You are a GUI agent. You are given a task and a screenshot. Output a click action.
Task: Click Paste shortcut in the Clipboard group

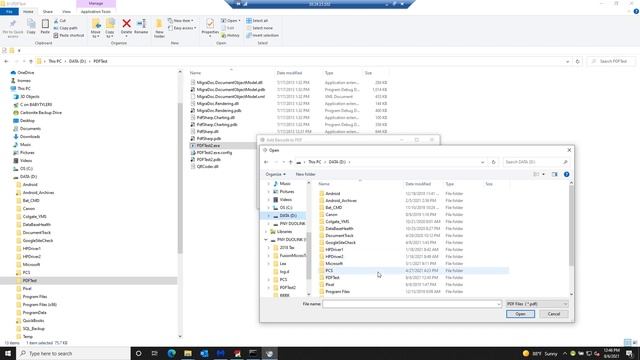69,36
